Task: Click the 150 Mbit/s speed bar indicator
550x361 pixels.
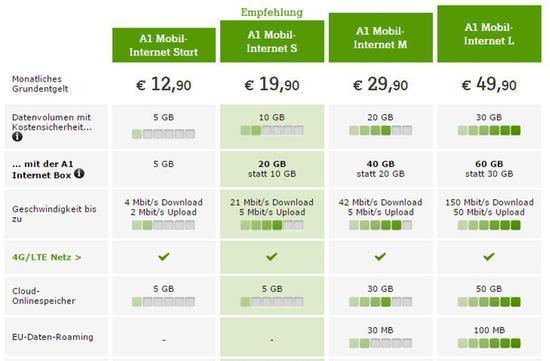Action: tap(489, 225)
